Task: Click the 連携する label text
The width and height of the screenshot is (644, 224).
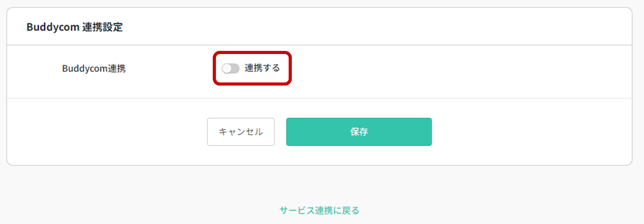Action: (x=262, y=68)
